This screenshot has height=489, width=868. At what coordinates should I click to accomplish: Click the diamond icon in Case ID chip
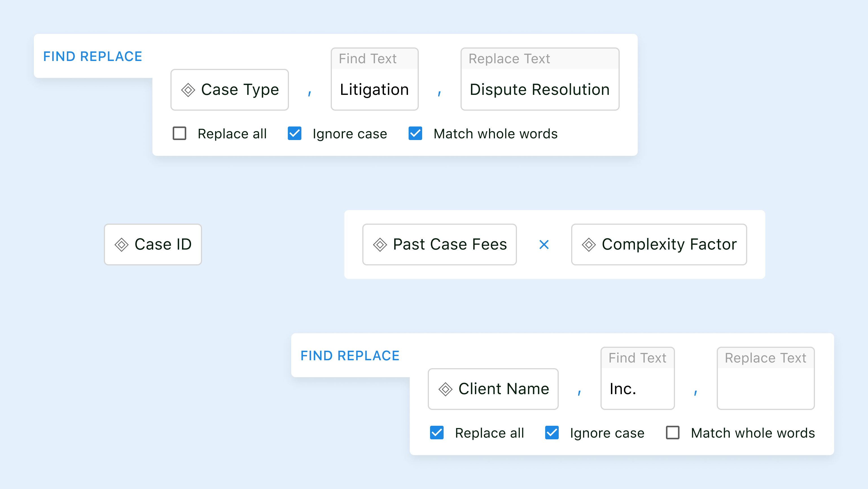point(121,244)
